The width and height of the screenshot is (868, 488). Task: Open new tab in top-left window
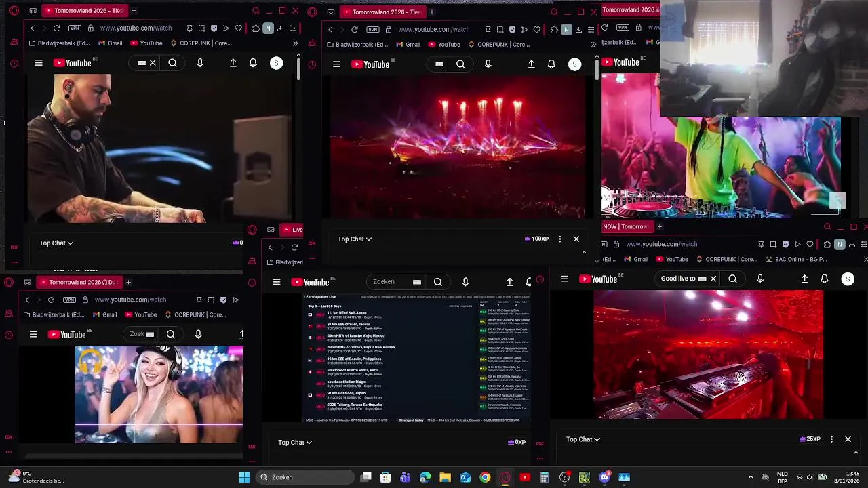click(134, 11)
